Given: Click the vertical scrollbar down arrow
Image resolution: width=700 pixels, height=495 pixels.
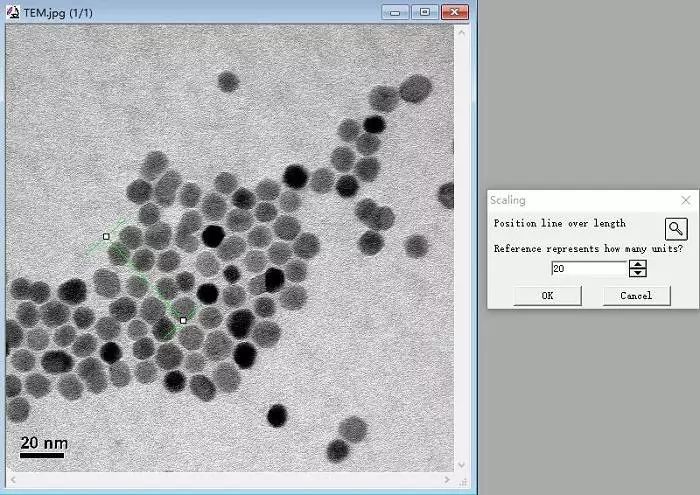Looking at the screenshot, I should (x=462, y=466).
